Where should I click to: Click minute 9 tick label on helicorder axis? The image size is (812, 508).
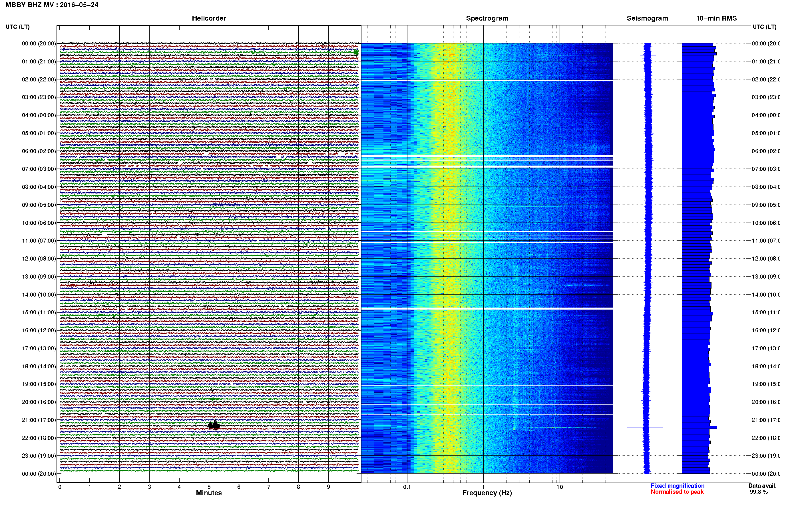tap(328, 487)
